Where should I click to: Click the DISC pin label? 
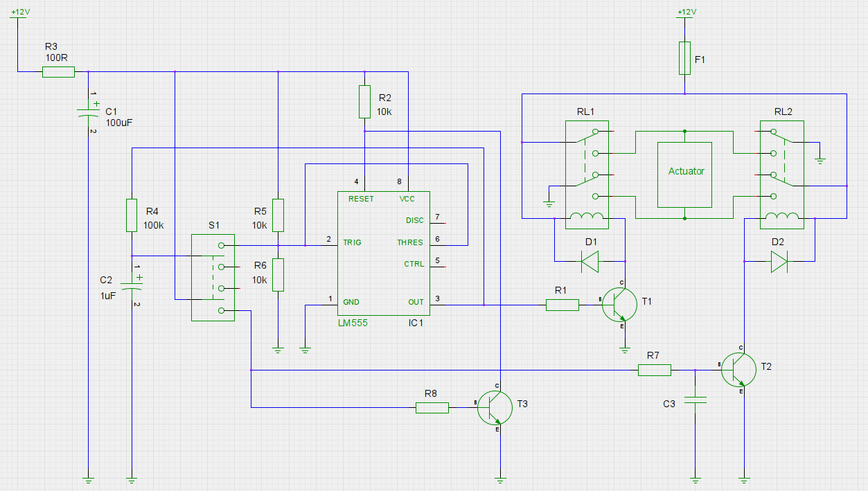pos(414,220)
